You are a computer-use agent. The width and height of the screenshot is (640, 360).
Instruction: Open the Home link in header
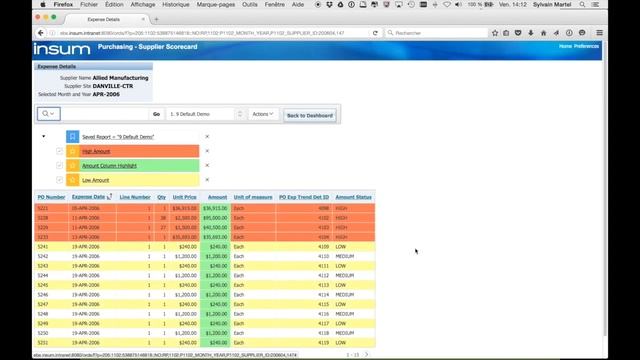coord(565,46)
